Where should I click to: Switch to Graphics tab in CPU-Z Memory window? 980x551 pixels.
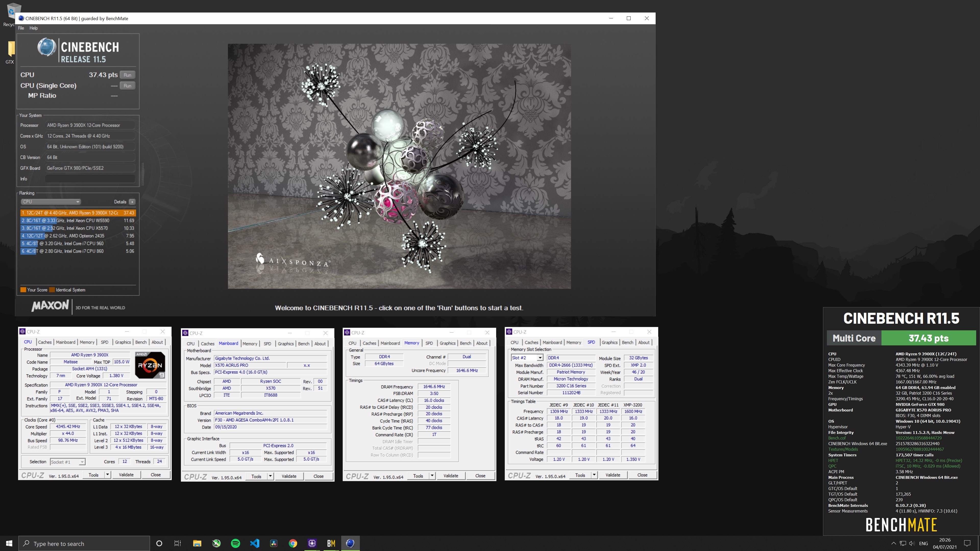click(x=447, y=343)
